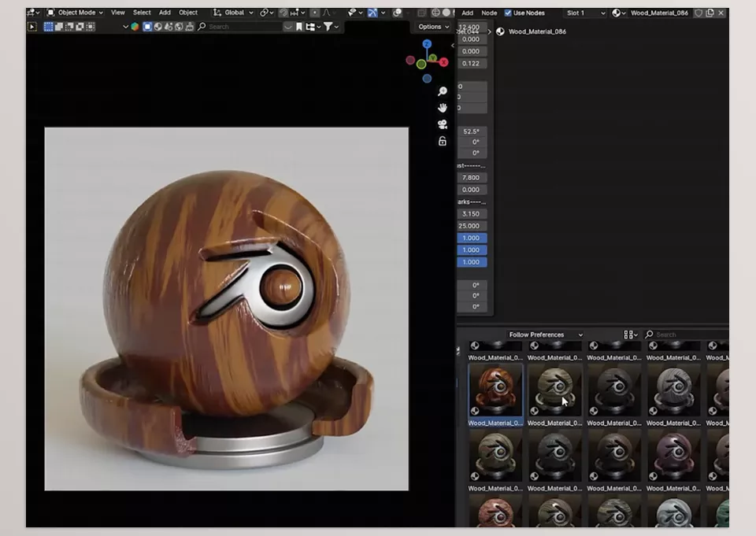Click the hand pan view icon
Image resolution: width=756 pixels, height=536 pixels.
click(442, 108)
